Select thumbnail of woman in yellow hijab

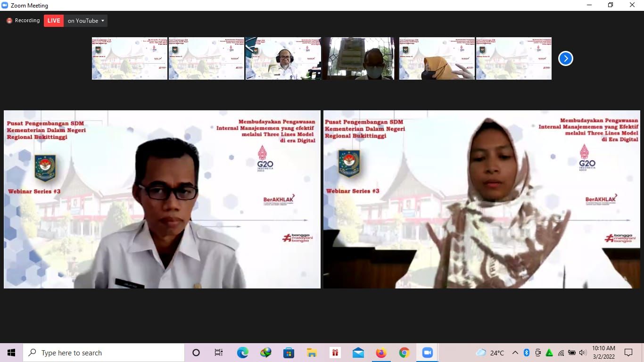coord(437,58)
